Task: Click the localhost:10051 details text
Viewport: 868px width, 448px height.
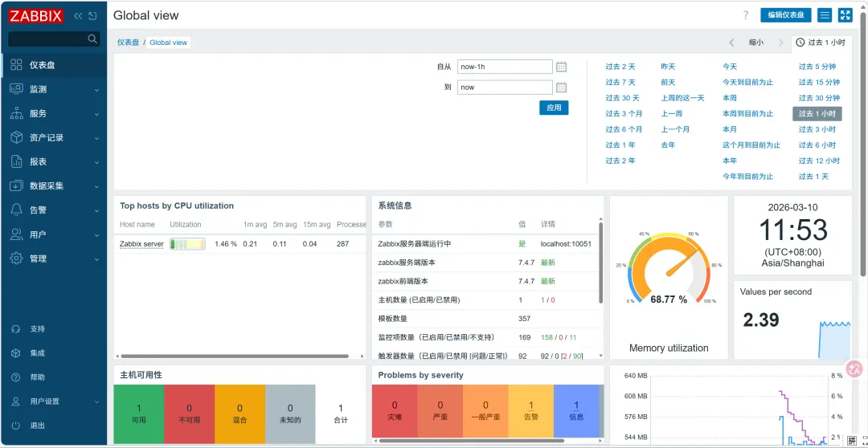Action: [x=567, y=244]
